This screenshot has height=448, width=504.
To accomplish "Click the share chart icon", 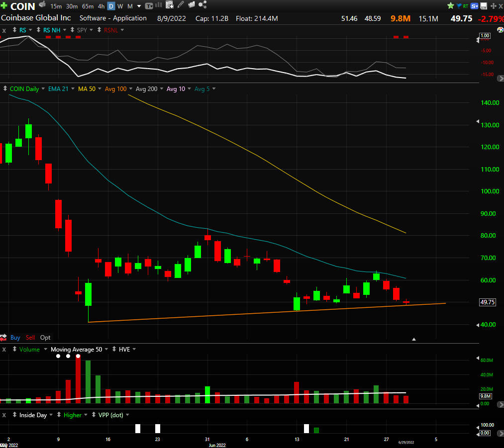I will tap(202, 4).
